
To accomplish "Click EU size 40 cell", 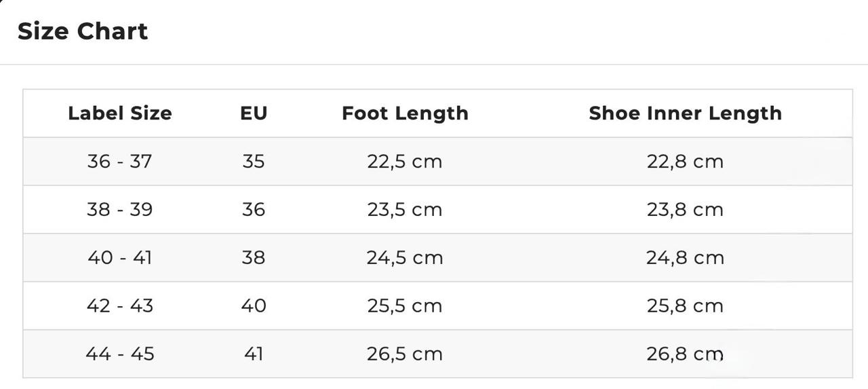I will tap(254, 306).
